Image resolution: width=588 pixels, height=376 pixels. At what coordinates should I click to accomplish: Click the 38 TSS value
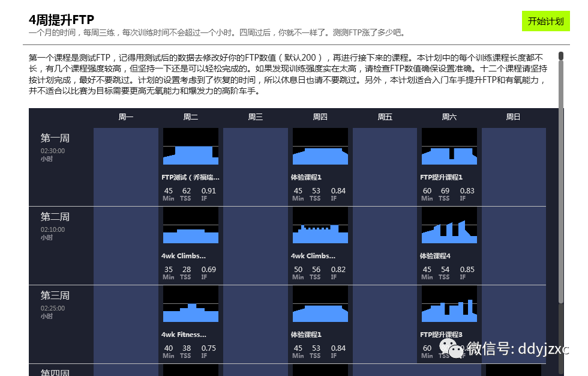click(x=187, y=348)
